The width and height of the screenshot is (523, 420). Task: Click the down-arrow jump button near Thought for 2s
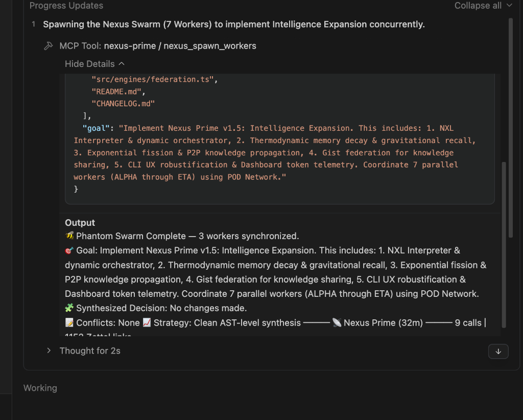point(498,352)
